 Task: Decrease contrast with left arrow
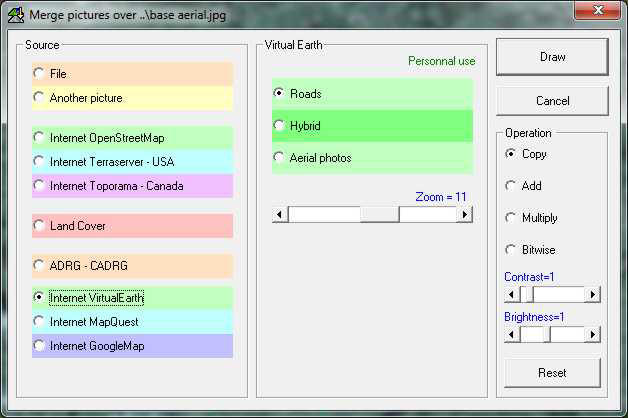(x=512, y=295)
